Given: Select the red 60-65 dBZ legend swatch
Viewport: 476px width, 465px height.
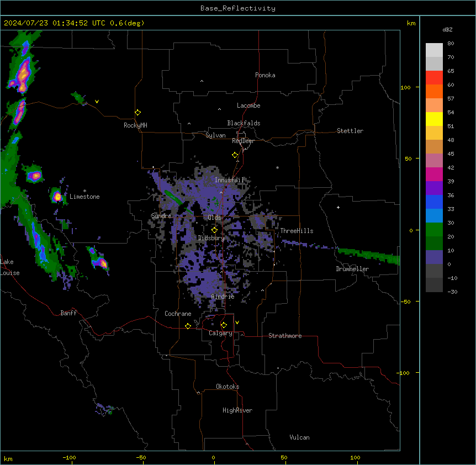Looking at the screenshot, I should [x=434, y=78].
